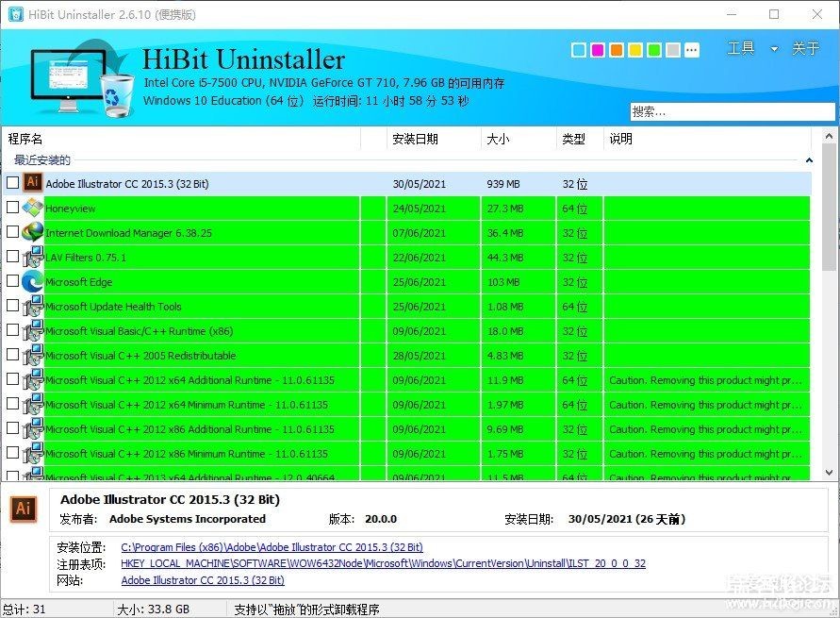This screenshot has height=618, width=840.
Task: Click the 939 MB size cell
Action: tap(503, 184)
